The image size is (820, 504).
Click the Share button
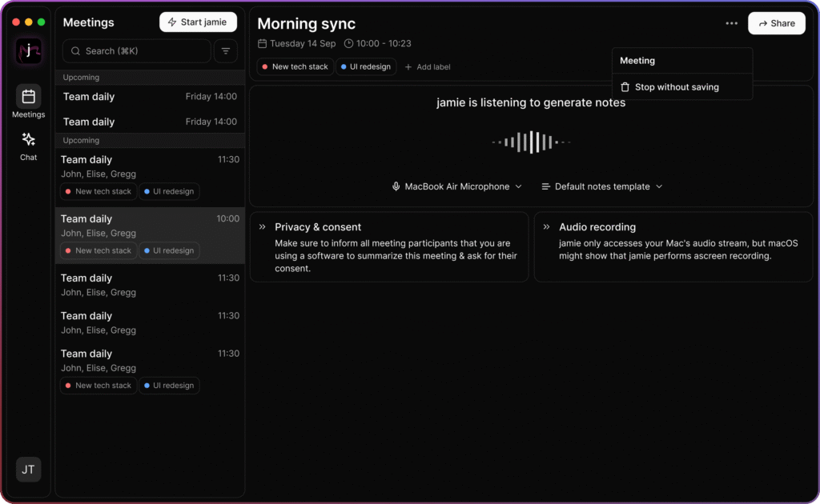coord(775,23)
